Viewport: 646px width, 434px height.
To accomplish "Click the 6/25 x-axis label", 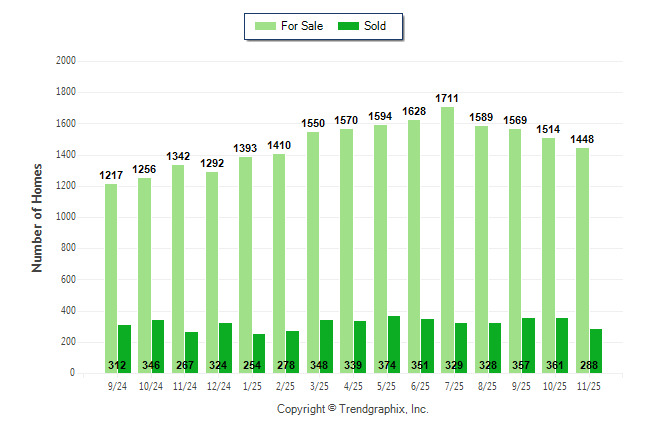I will coord(421,385).
